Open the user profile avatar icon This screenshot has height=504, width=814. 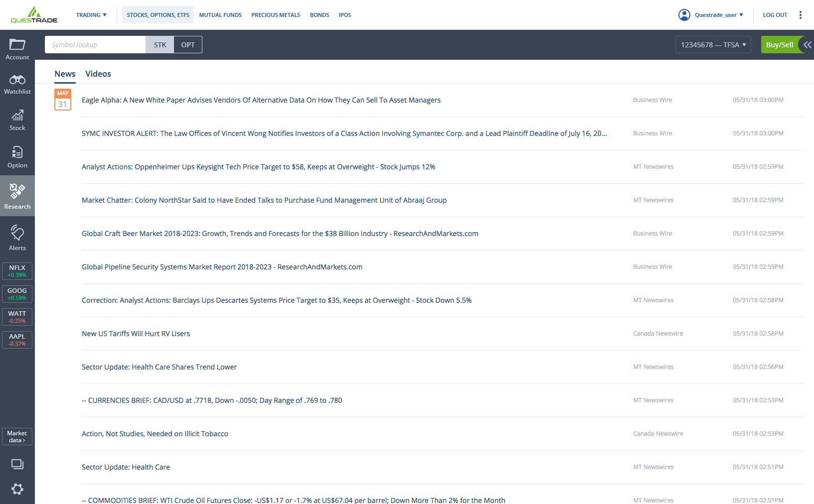click(x=684, y=15)
